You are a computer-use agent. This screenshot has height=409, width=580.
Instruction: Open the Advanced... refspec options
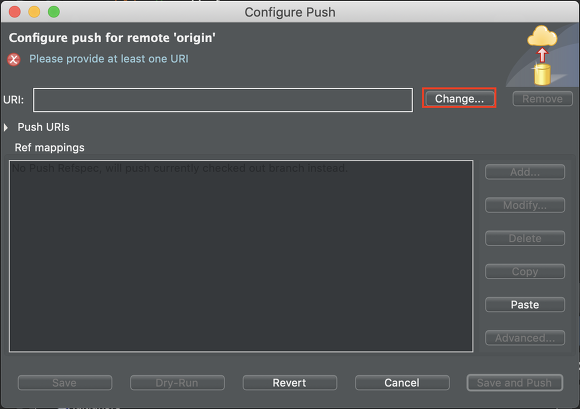click(x=525, y=338)
